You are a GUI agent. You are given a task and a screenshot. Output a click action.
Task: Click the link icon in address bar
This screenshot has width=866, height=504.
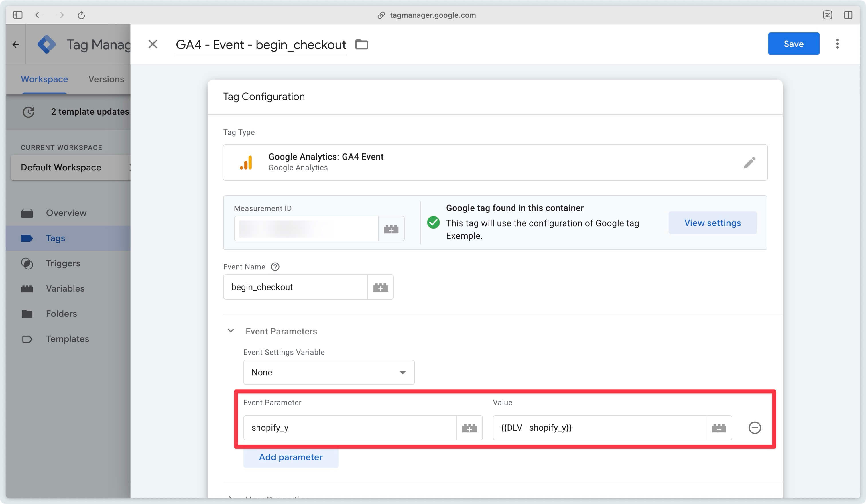pos(381,15)
